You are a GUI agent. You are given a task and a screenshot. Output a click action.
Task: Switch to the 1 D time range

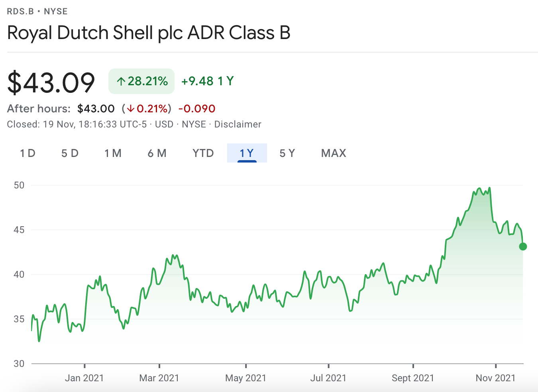(x=27, y=153)
